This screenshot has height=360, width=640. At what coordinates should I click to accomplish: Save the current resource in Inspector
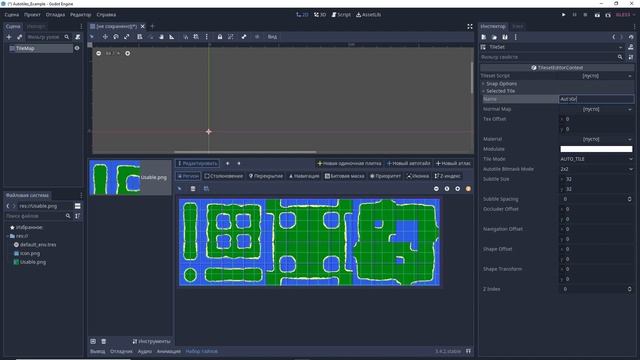click(x=505, y=37)
